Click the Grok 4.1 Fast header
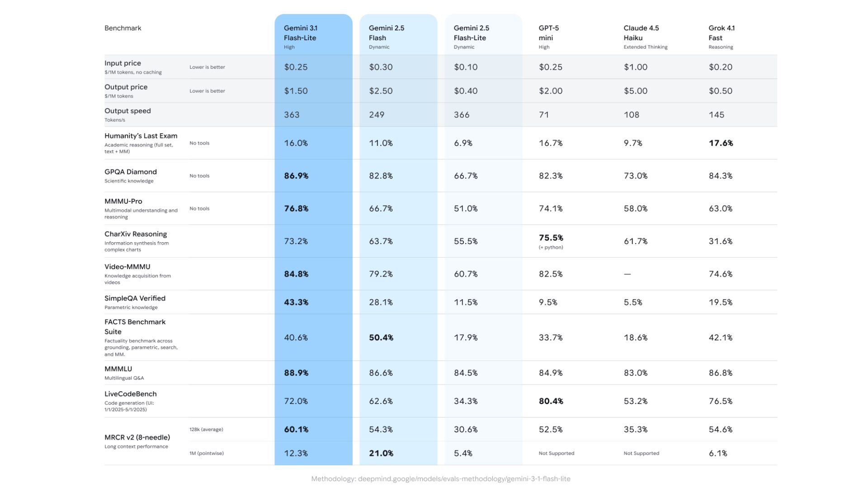 721,33
